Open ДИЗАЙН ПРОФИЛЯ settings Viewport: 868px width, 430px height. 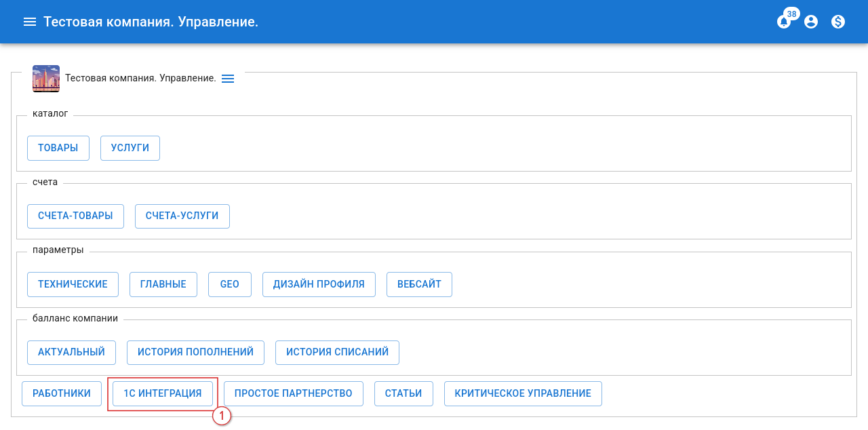coord(319,284)
